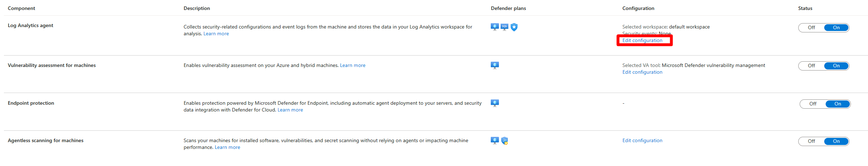The height and width of the screenshot is (166, 868).
Task: Click the Servers plan icon for Log Analytics agent
Action: tap(495, 27)
